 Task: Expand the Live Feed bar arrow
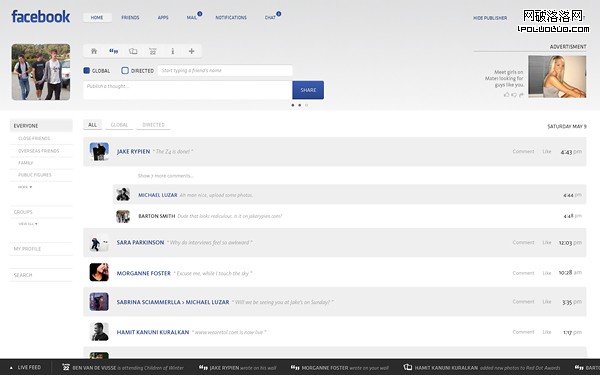[x=11, y=367]
